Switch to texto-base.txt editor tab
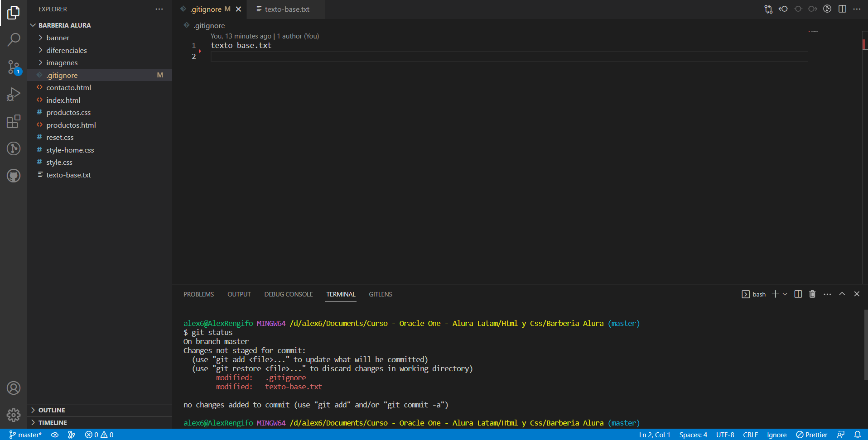Screen dimensions: 868x440 (x=286, y=9)
